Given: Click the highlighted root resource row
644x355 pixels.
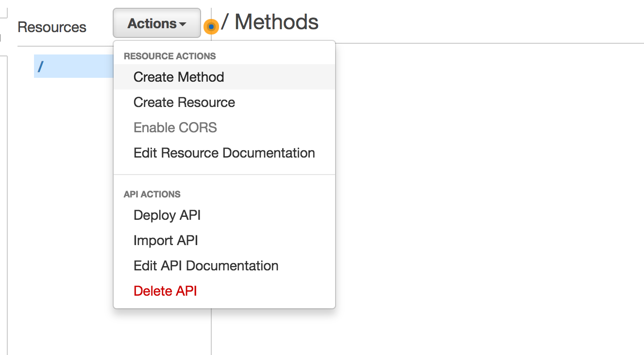Looking at the screenshot, I should (73, 66).
